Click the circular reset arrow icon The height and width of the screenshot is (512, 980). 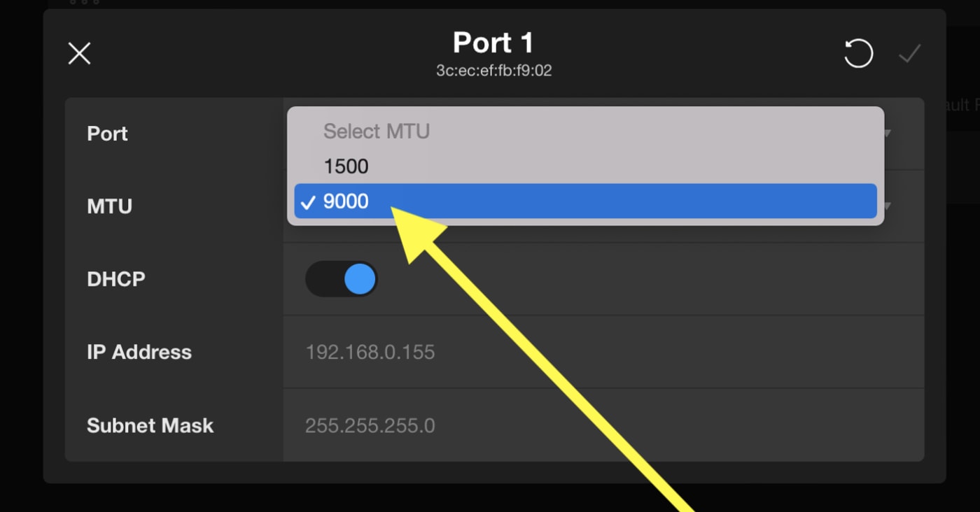tap(858, 53)
